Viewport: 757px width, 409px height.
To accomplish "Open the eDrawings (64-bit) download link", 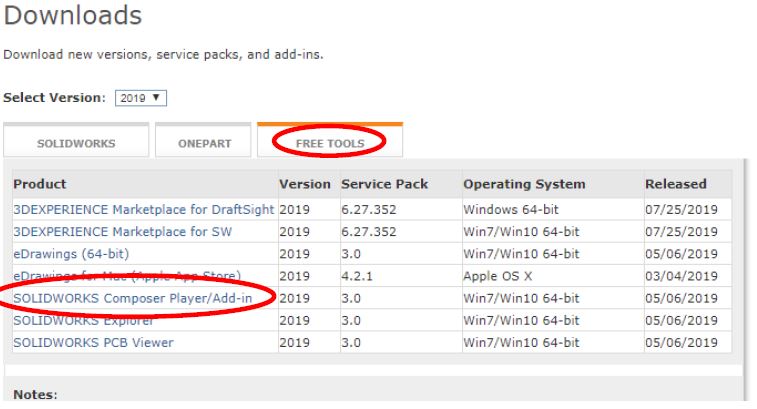I will [71, 254].
